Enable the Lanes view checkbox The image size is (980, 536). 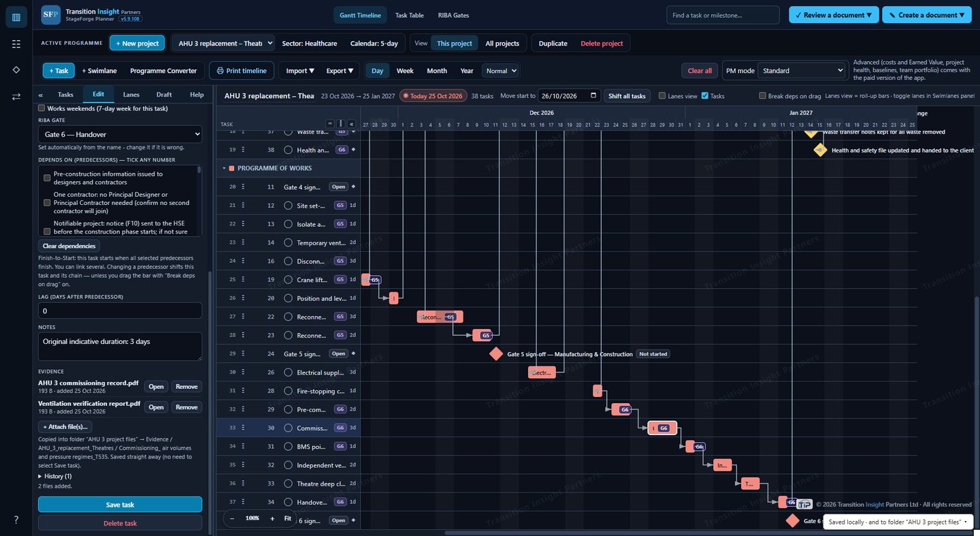[x=662, y=96]
